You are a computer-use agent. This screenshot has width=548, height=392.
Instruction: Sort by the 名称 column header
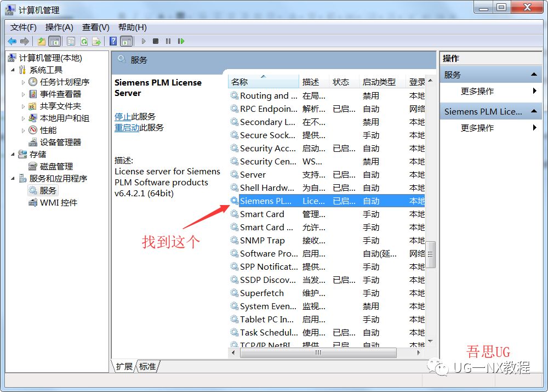(x=264, y=82)
